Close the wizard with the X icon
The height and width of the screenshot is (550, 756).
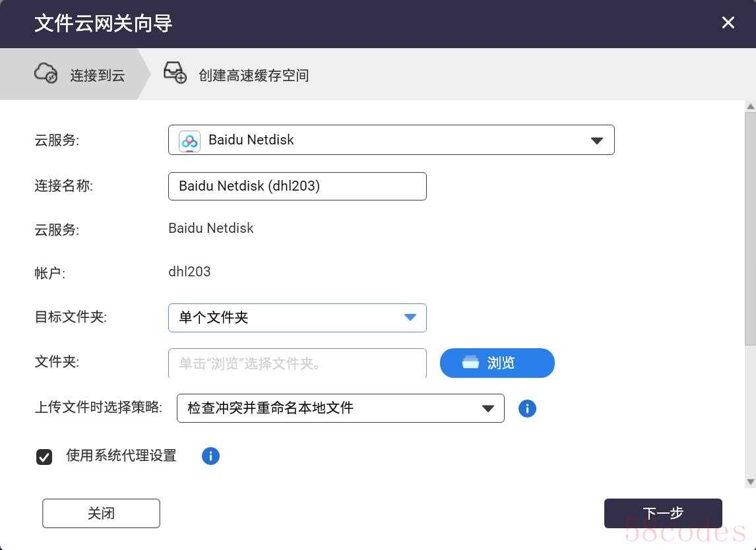pyautogui.click(x=728, y=22)
